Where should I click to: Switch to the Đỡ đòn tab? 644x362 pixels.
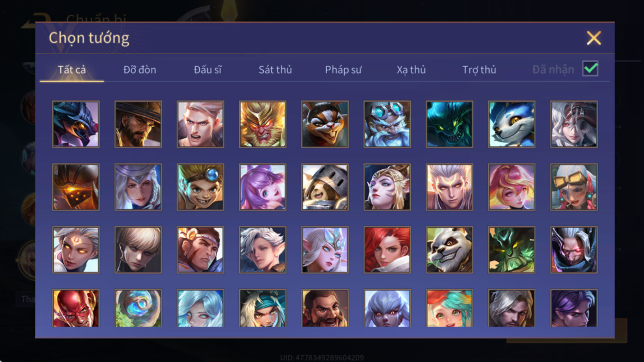[x=140, y=70]
